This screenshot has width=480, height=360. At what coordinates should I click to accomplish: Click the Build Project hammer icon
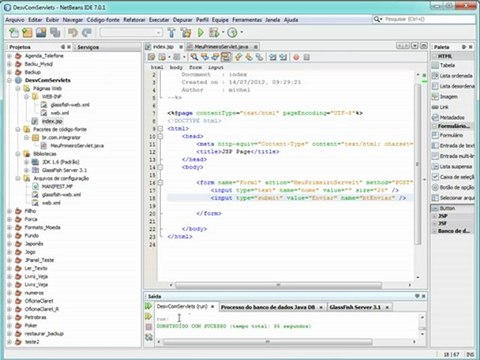[172, 32]
